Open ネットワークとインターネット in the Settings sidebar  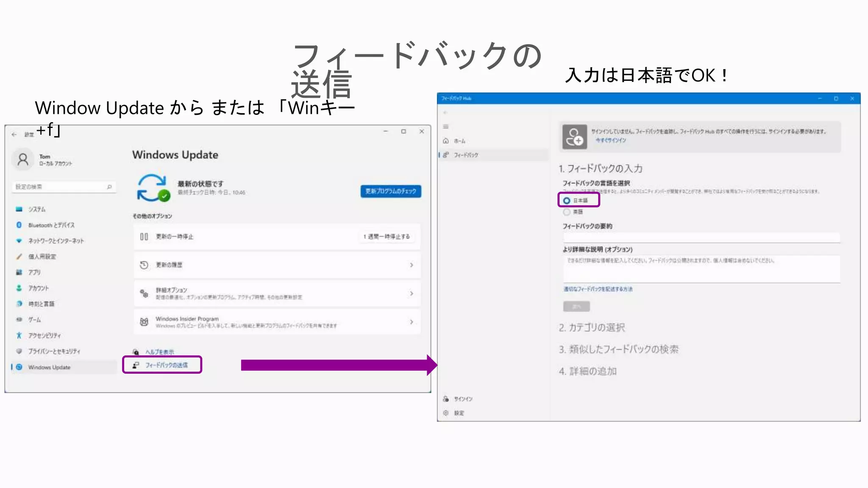56,241
